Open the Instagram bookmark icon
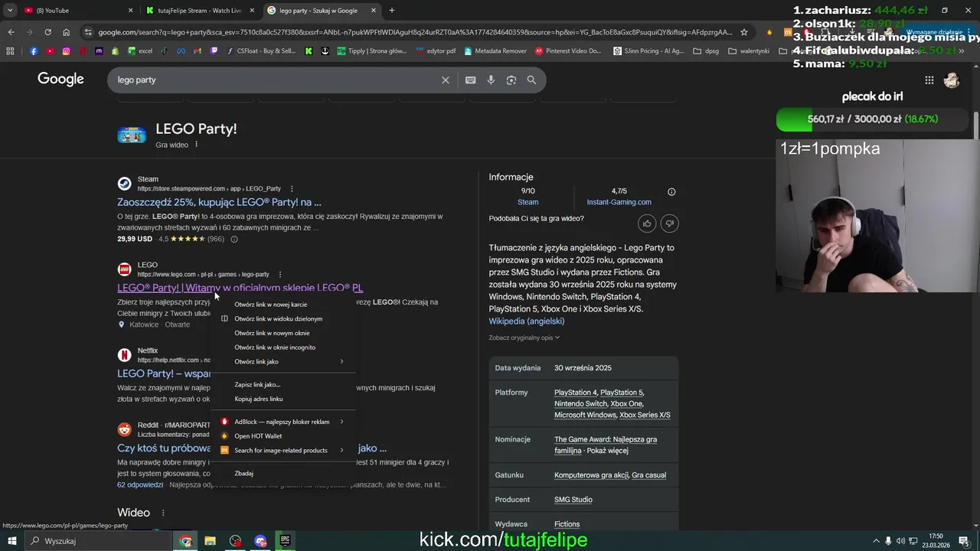This screenshot has width=980, height=551. click(x=67, y=51)
